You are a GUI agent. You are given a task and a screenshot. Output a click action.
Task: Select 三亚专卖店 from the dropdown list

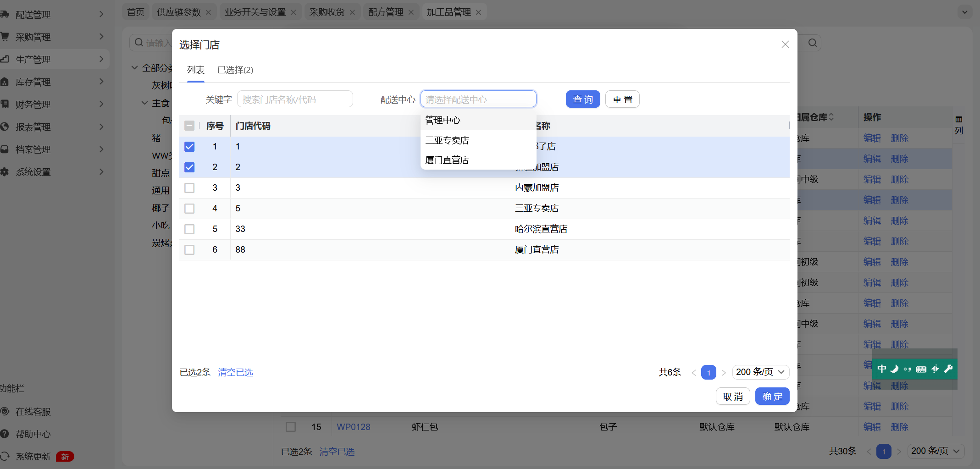click(x=447, y=140)
